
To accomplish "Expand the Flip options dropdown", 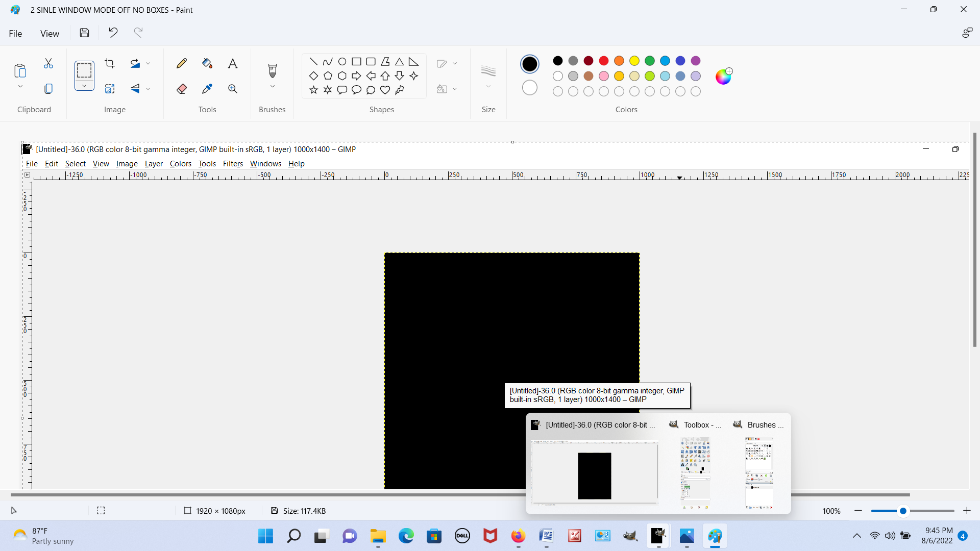I will coord(148,89).
